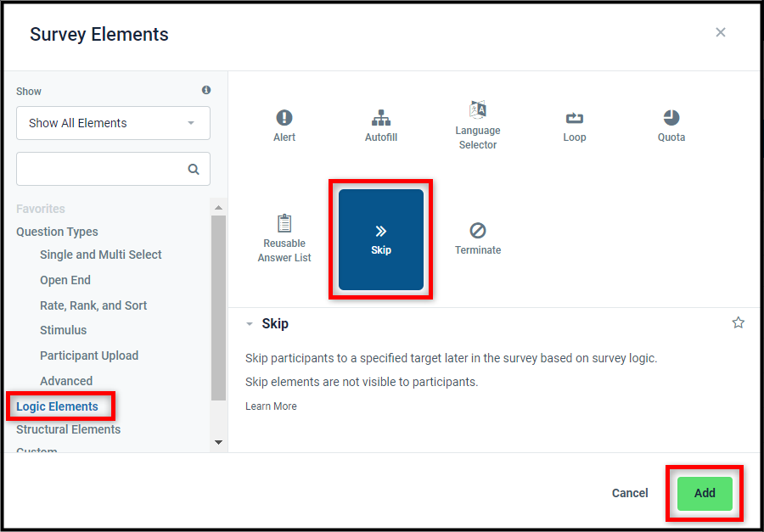Click the info icon beside Show
Screen dimensions: 764x532
(x=206, y=90)
